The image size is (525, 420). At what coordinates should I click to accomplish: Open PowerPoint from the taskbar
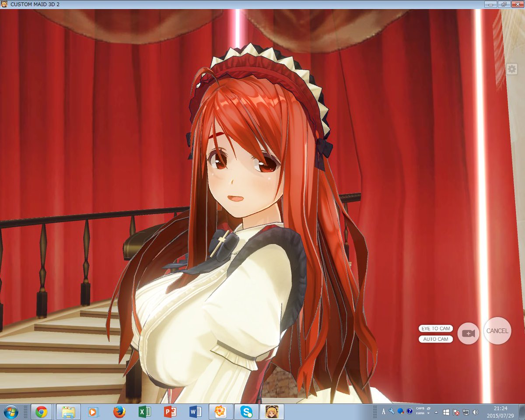170,412
